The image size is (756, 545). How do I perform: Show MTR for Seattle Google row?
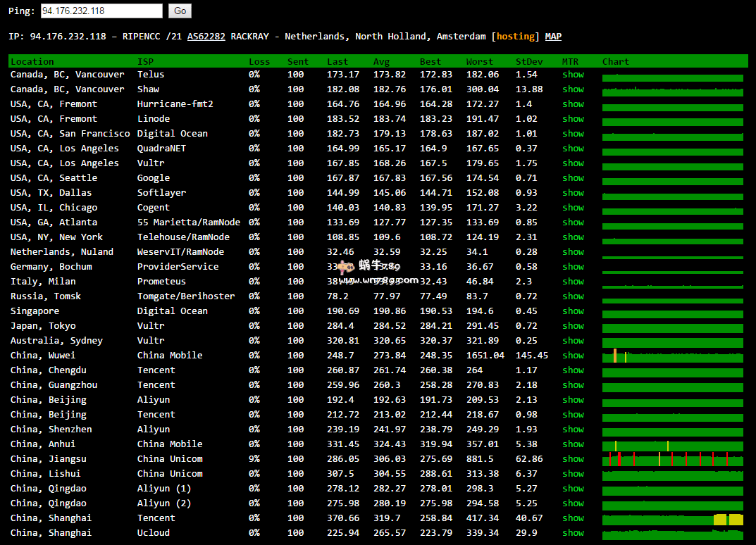pyautogui.click(x=573, y=178)
